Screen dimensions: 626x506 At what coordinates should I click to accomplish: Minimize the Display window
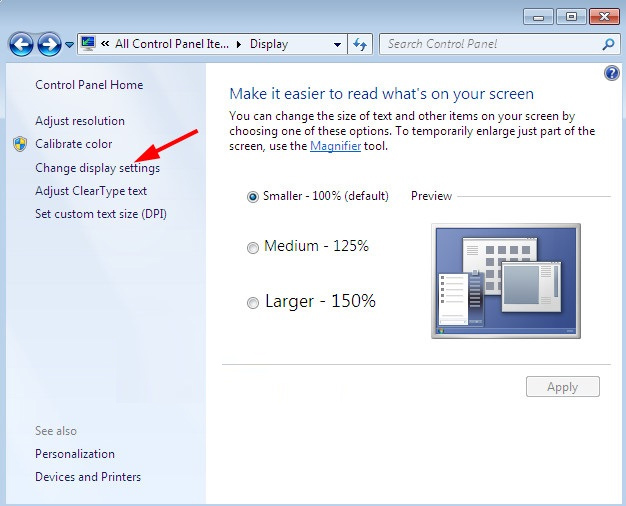click(x=539, y=17)
